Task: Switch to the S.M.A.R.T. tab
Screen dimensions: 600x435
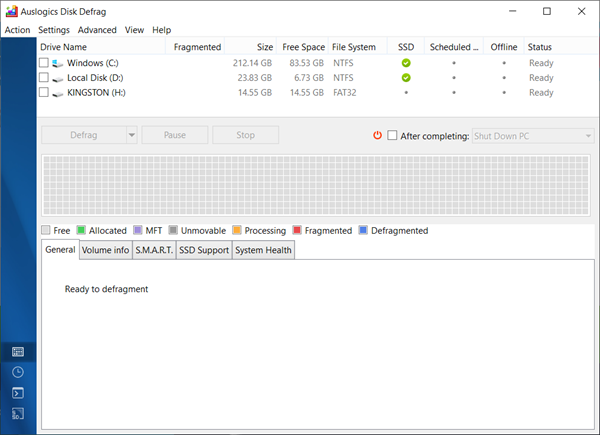Action: (154, 250)
